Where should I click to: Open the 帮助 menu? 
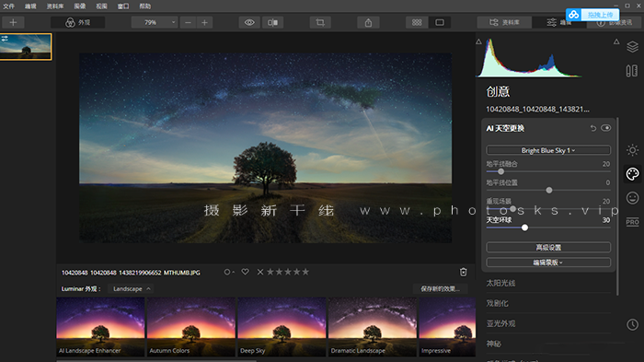point(145,6)
